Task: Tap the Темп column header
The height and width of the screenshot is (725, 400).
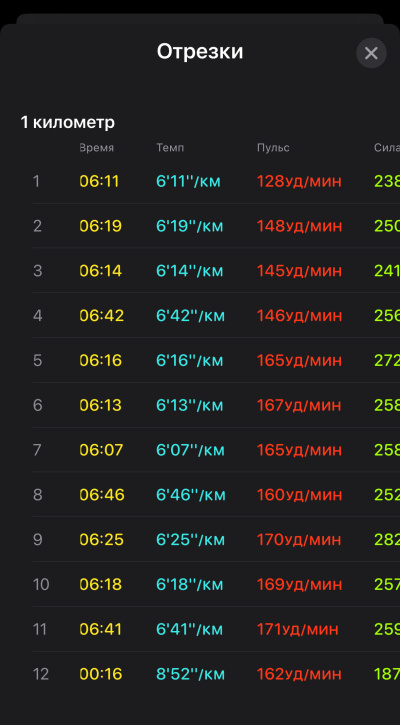Action: [170, 148]
